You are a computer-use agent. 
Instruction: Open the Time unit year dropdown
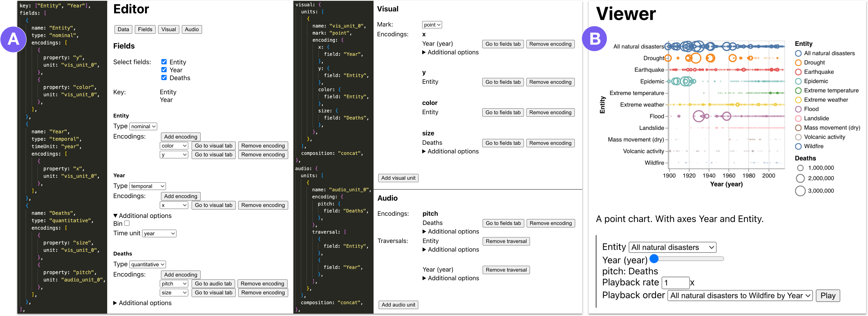[159, 233]
